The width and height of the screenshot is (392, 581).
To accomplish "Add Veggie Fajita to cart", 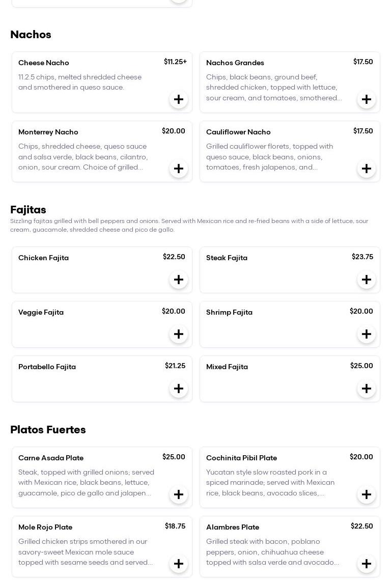I will click(x=179, y=334).
